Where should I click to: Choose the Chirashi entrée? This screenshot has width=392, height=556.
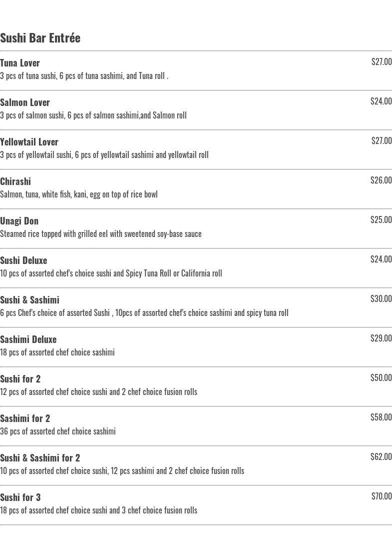click(15, 181)
